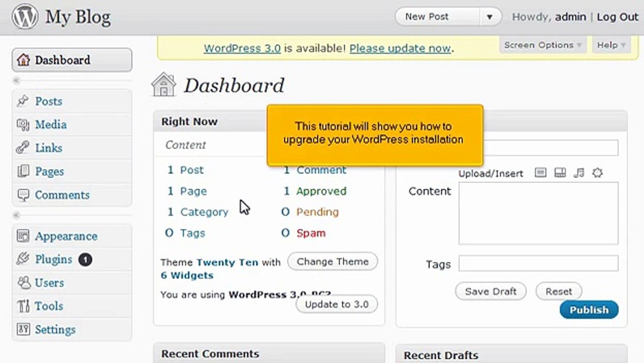Collapse the sidebar menu using top separator arrow
Viewport: 644px width, 363px height.
[x=17, y=81]
